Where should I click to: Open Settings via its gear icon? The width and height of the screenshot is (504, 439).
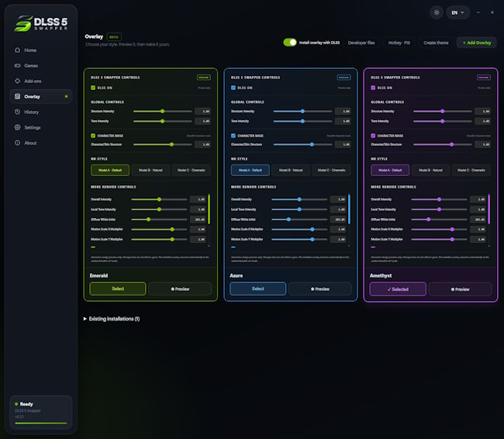click(x=17, y=127)
